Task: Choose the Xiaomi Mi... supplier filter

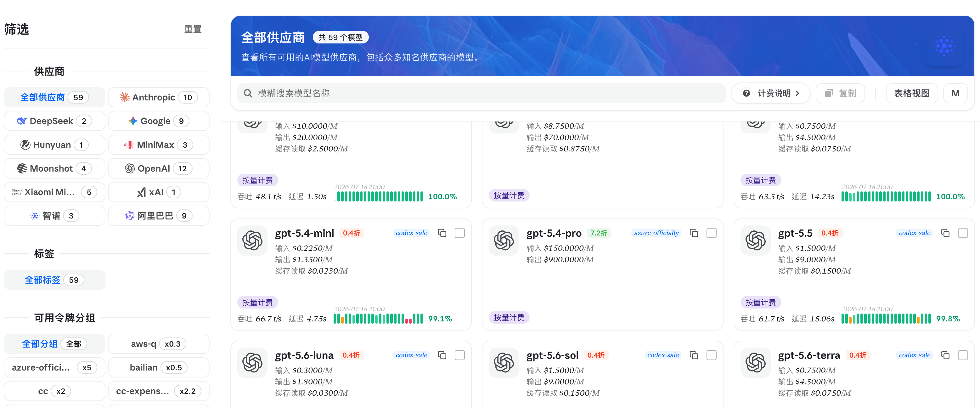Action: [x=54, y=192]
